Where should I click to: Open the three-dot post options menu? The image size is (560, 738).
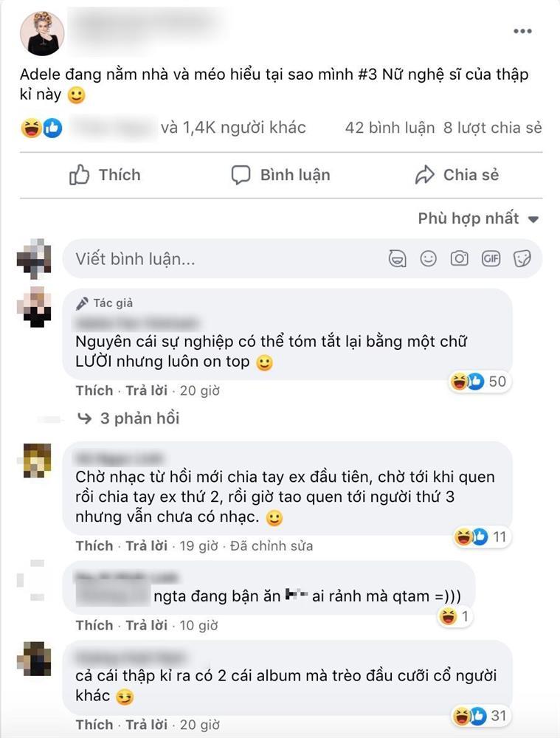click(522, 32)
